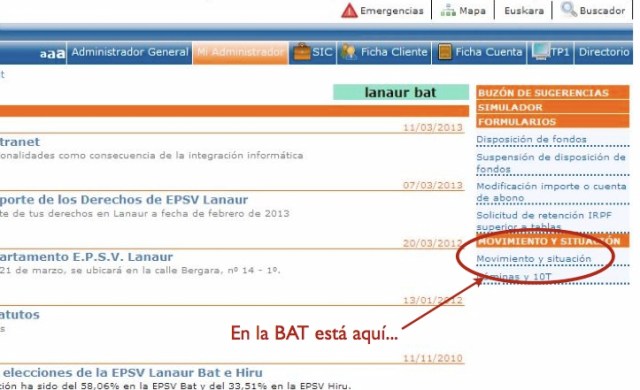Select the Administrador General tab
Screen dimensions: 640x390
(x=130, y=52)
